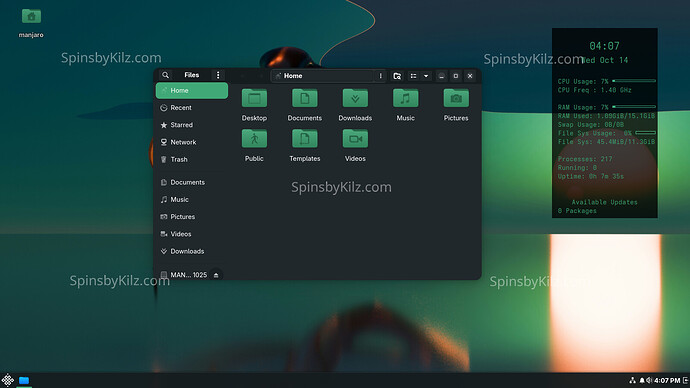Select the Public folder icon
The height and width of the screenshot is (388, 690).
[254, 139]
